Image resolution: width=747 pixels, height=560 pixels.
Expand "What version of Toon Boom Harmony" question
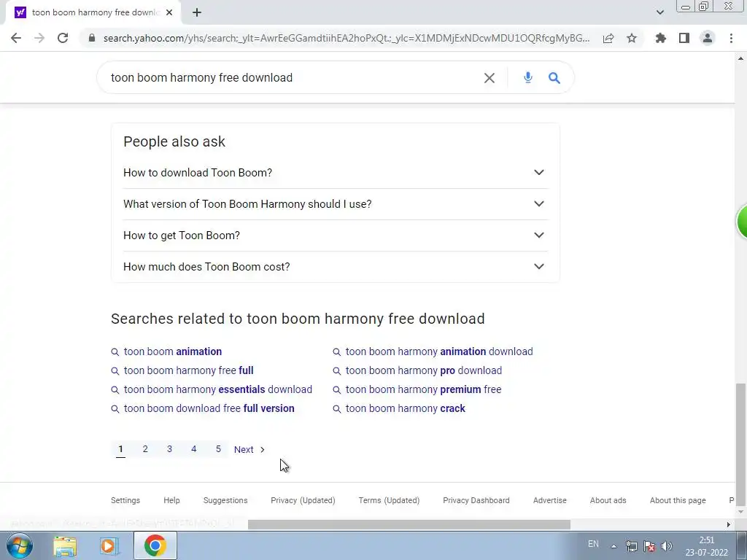point(336,204)
